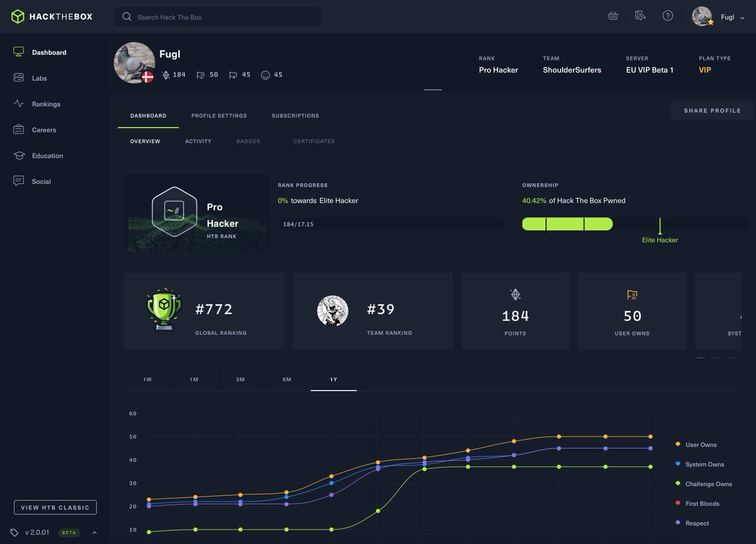Image resolution: width=756 pixels, height=544 pixels.
Task: Expand the Fugl account dropdown chevron
Action: click(743, 18)
